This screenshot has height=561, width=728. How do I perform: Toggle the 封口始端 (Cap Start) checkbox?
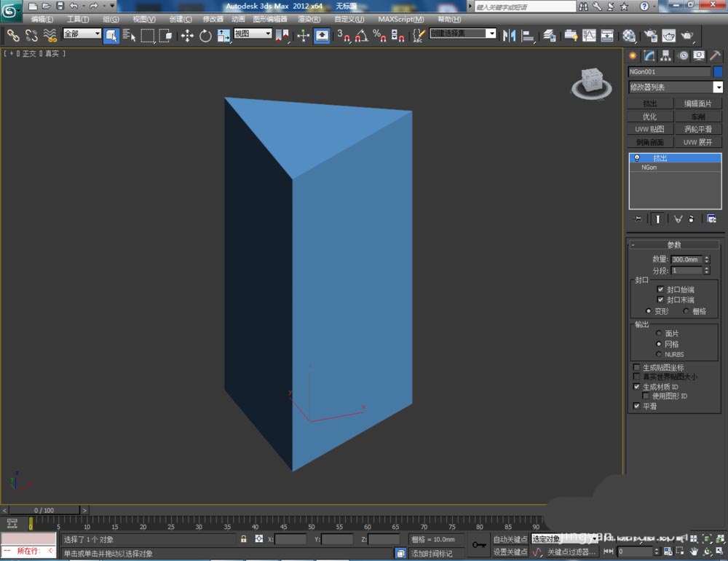click(x=661, y=289)
